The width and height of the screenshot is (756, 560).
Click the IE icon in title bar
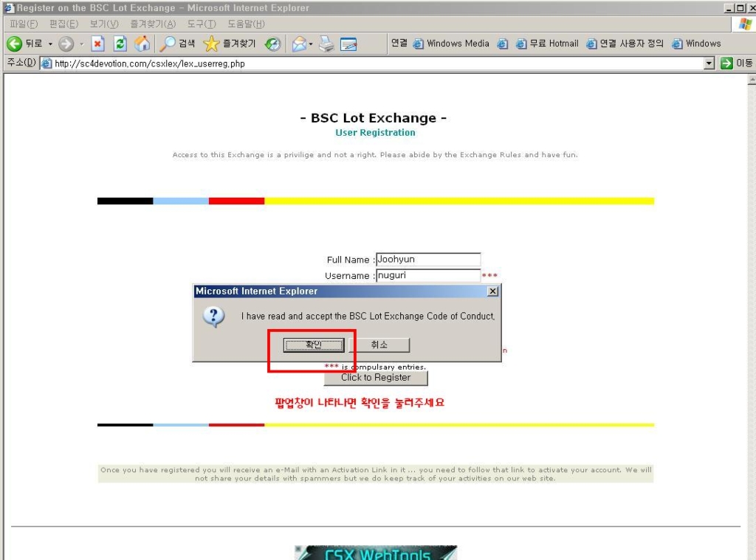click(8, 7)
